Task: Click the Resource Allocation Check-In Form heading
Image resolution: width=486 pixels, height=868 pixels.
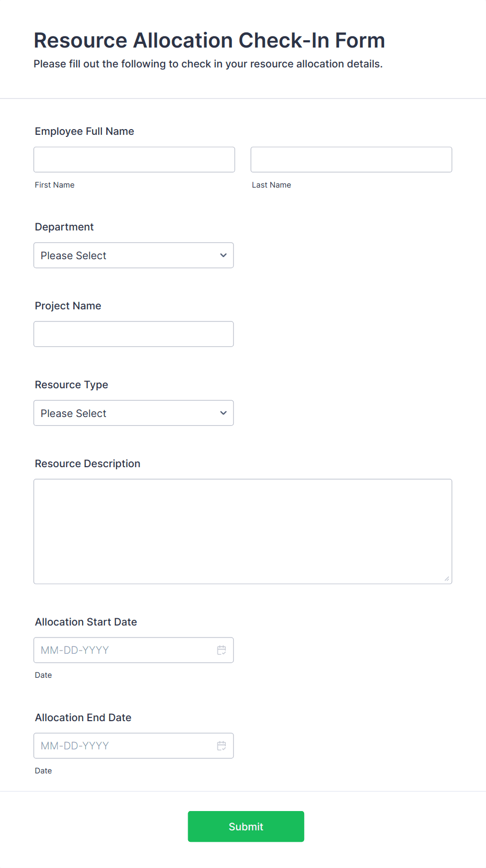Action: click(210, 40)
